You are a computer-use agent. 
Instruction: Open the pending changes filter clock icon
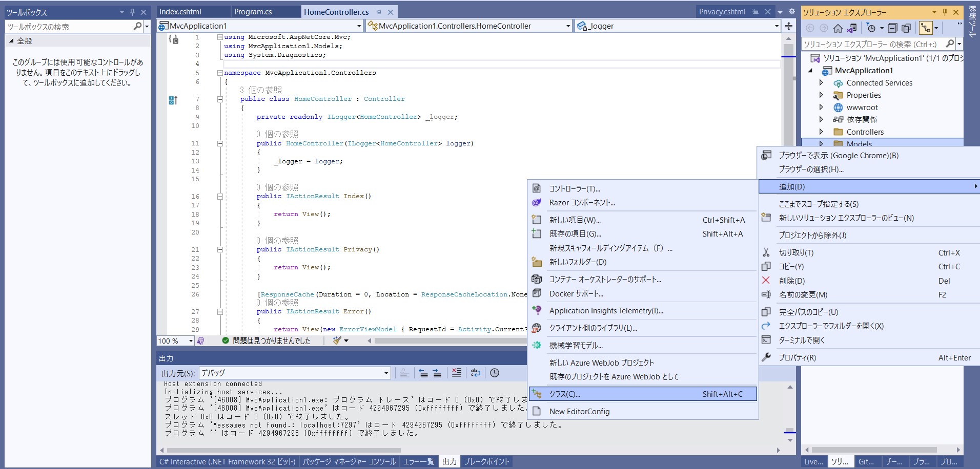click(872, 28)
